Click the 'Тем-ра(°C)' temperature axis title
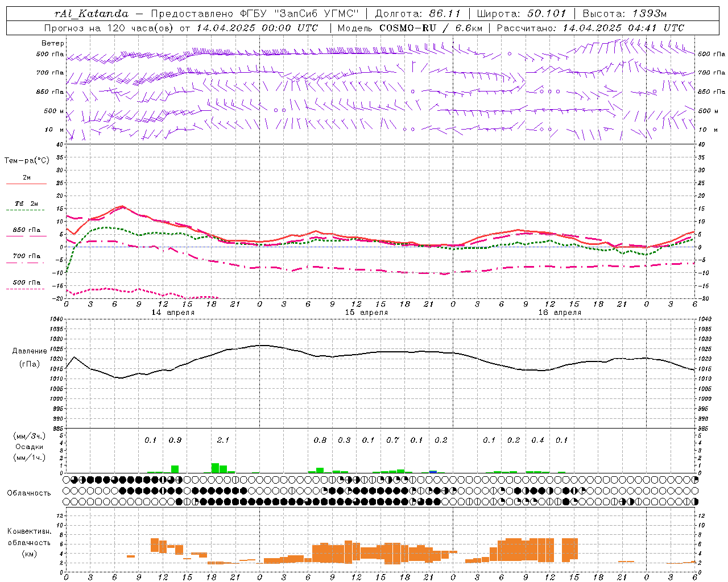728x582 pixels. coord(27,161)
